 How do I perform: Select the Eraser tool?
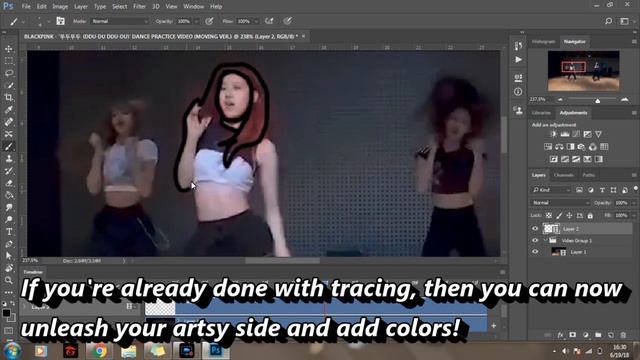[9, 183]
